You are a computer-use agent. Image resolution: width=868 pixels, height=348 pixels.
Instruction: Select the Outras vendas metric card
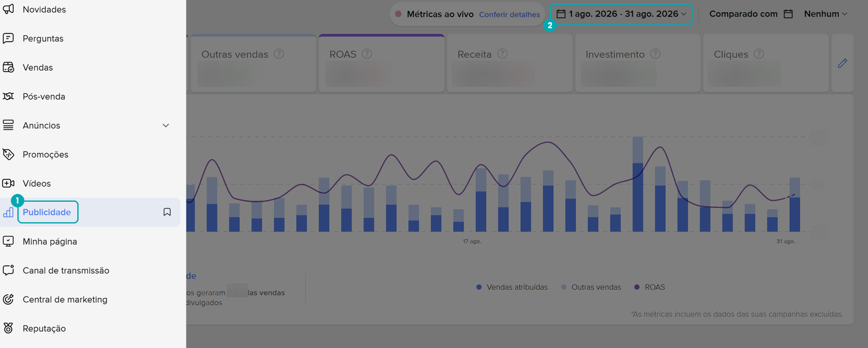pos(253,63)
